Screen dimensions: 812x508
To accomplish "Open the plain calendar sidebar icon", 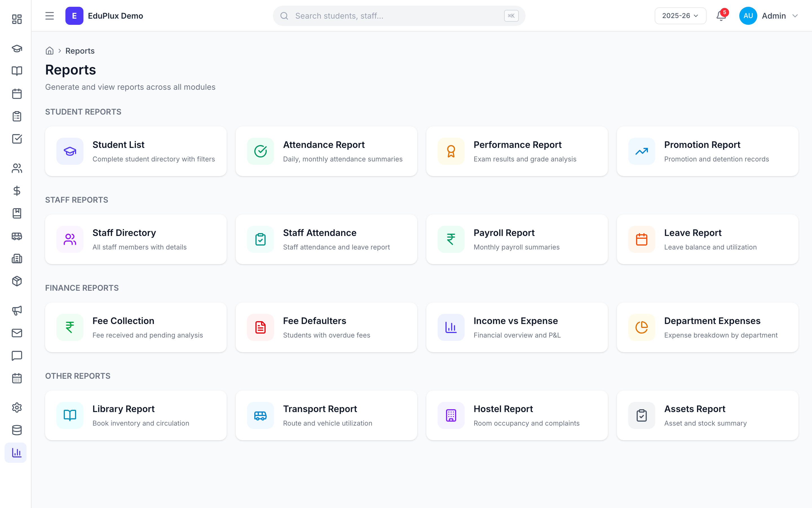I will point(17,94).
